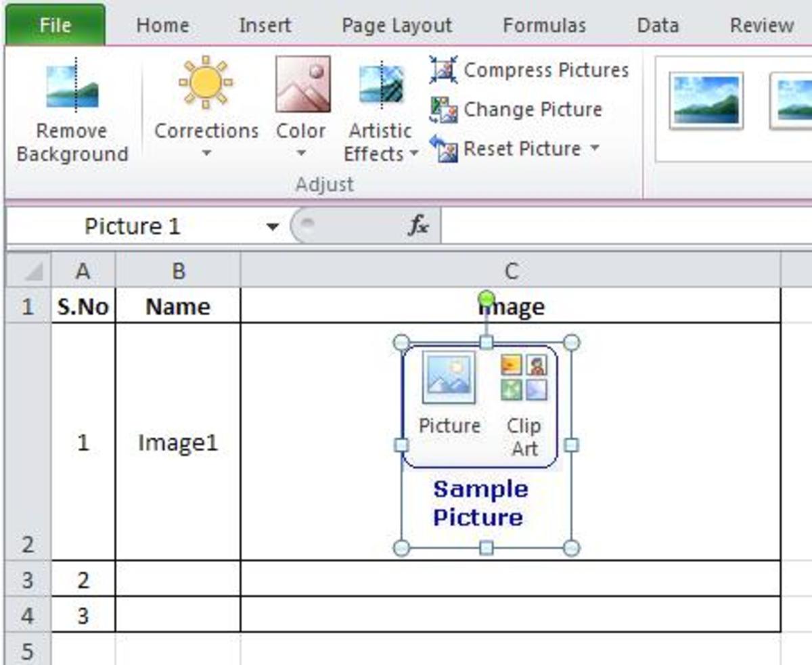Select the Data ribbon tab

coord(658,25)
